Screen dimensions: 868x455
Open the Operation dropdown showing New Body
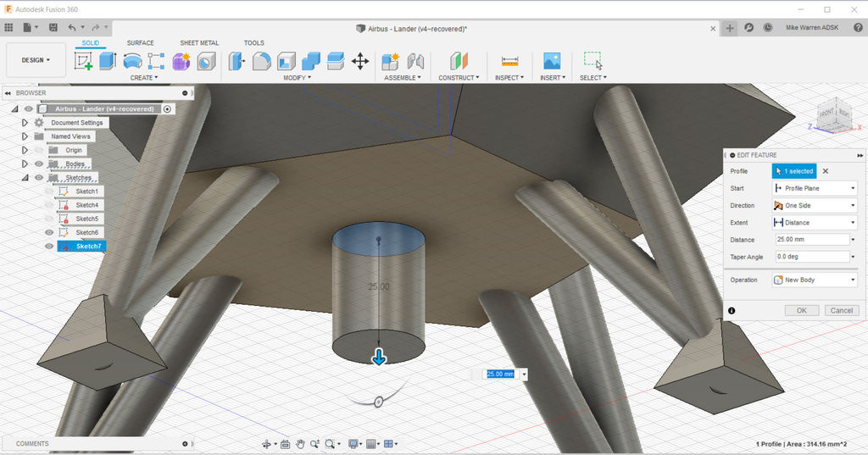[x=814, y=280]
